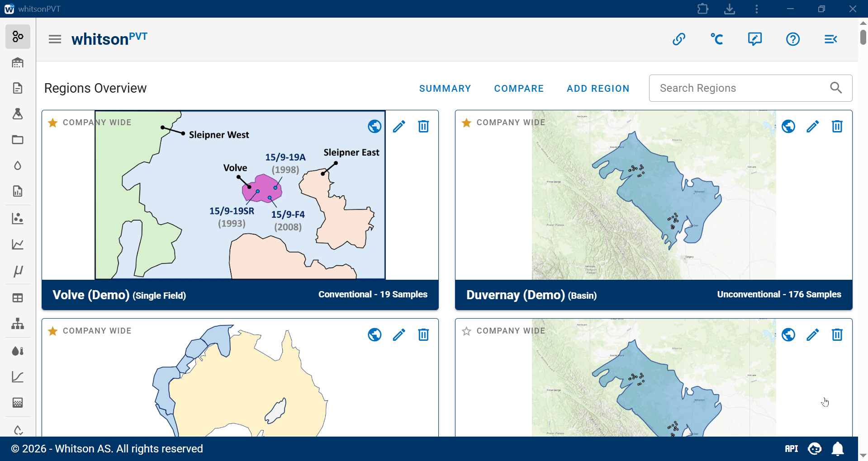Viewport: 868px width, 461px height.
Task: Unfavorite the Volve (Demo) star
Action: 53,122
